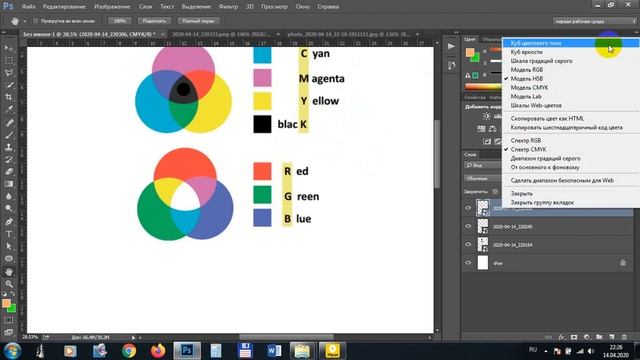Select the Zoom tool in toolbox
Screen dimensions: 640x360
tap(9, 284)
